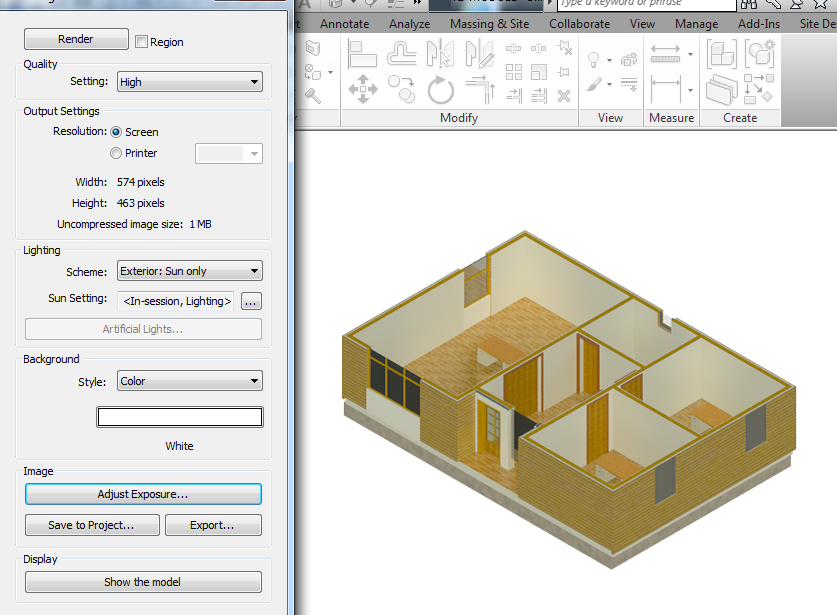
Task: Switch to the Massing & Site tab
Action: tap(489, 24)
